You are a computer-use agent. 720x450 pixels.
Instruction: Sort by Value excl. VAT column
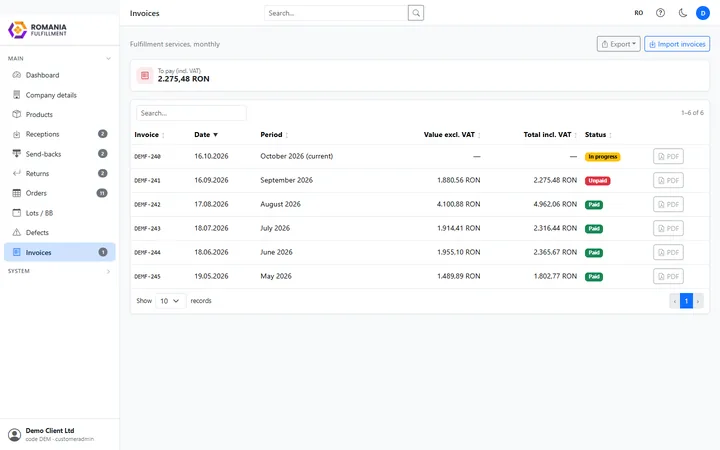(452, 135)
